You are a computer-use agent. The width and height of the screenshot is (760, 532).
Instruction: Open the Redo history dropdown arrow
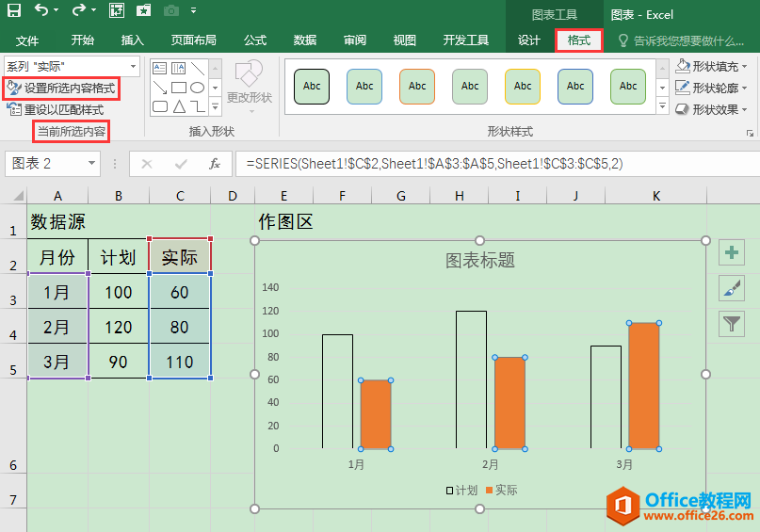coord(93,10)
